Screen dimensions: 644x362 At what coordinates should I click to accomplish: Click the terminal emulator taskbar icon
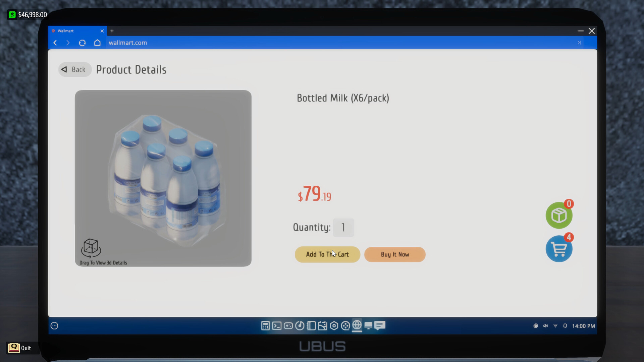tap(276, 326)
